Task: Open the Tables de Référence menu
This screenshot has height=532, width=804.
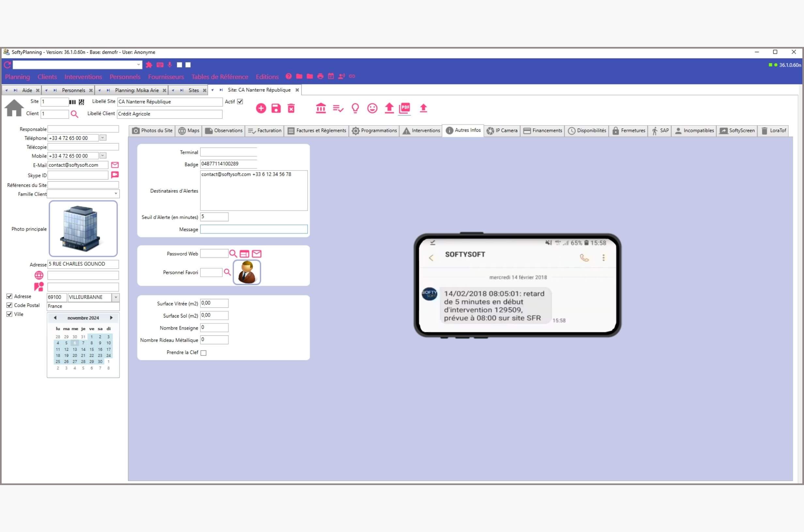Action: [219, 77]
